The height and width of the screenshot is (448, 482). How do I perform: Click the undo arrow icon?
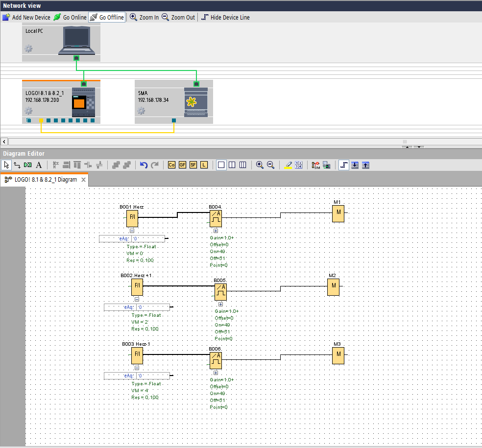[x=144, y=165]
